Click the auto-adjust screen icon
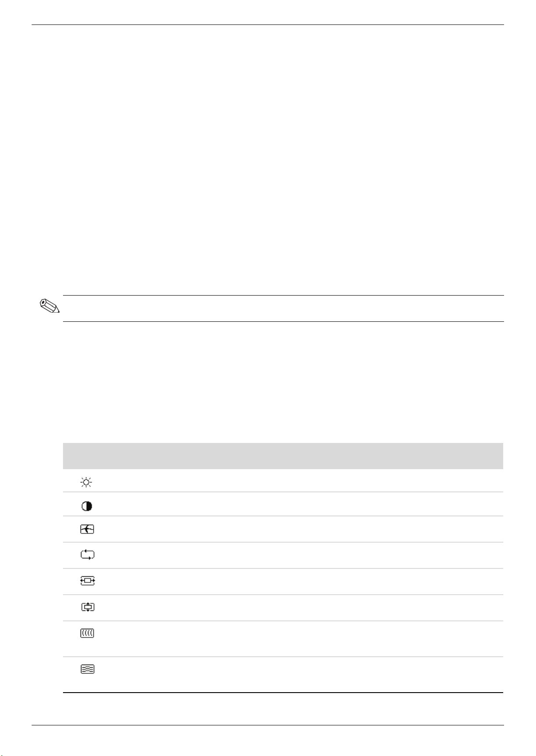Screen dimensions: 536x756 pyautogui.click(x=87, y=529)
